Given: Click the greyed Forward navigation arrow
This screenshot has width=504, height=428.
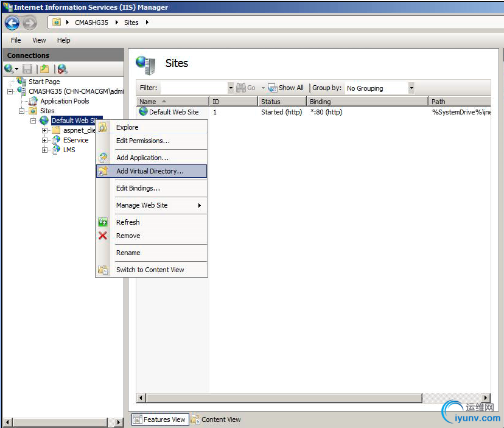Looking at the screenshot, I should pyautogui.click(x=30, y=23).
